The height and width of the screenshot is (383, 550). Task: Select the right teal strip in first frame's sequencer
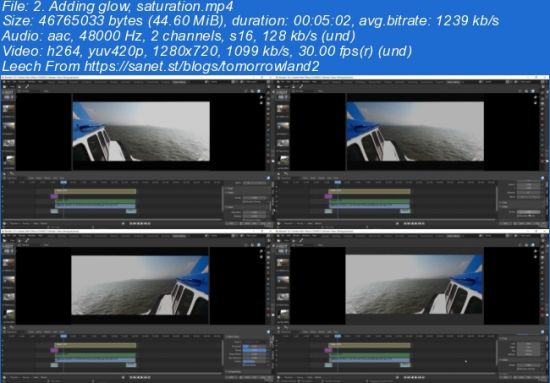point(131,211)
